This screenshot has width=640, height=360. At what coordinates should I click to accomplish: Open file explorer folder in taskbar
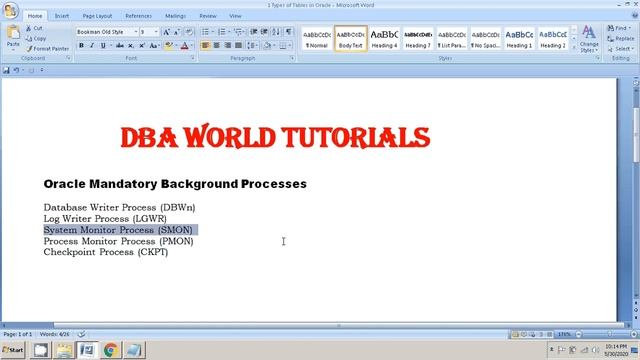click(64, 350)
